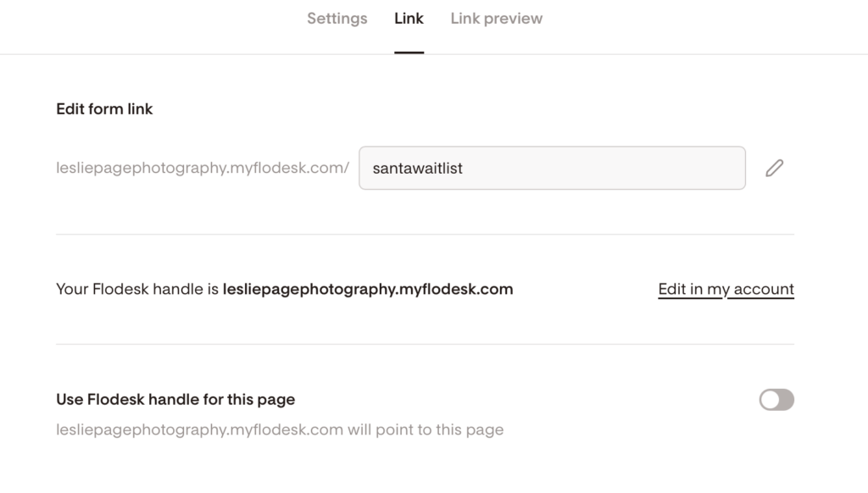Click the gray lesliepagephotography.myflodesk.com/ URL prefix

203,168
